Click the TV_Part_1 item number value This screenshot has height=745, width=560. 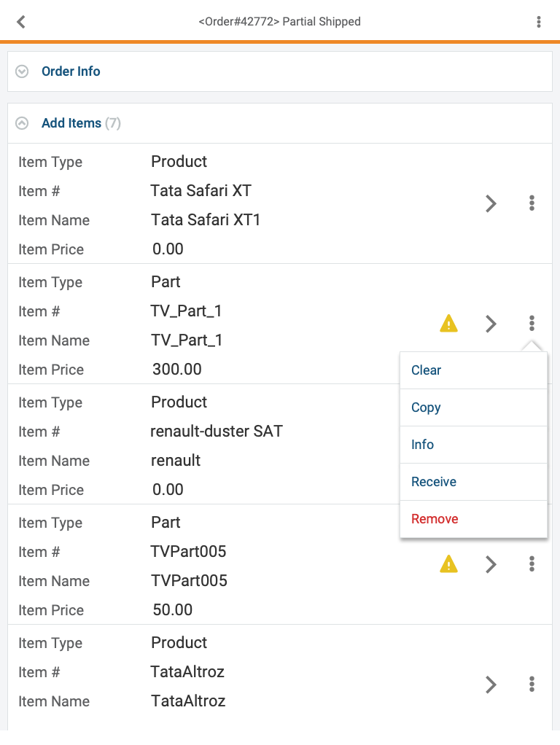[187, 311]
